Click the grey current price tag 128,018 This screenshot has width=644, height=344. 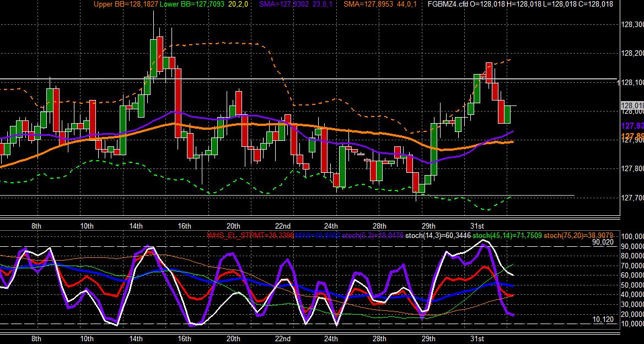pos(632,106)
